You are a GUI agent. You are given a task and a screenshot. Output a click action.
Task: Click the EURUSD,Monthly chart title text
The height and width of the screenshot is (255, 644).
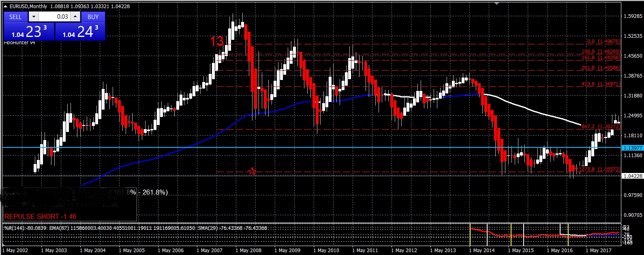tap(28, 6)
